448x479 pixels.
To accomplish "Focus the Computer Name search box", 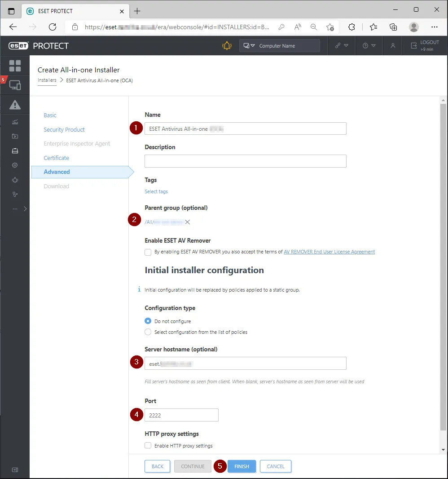I will coord(288,46).
